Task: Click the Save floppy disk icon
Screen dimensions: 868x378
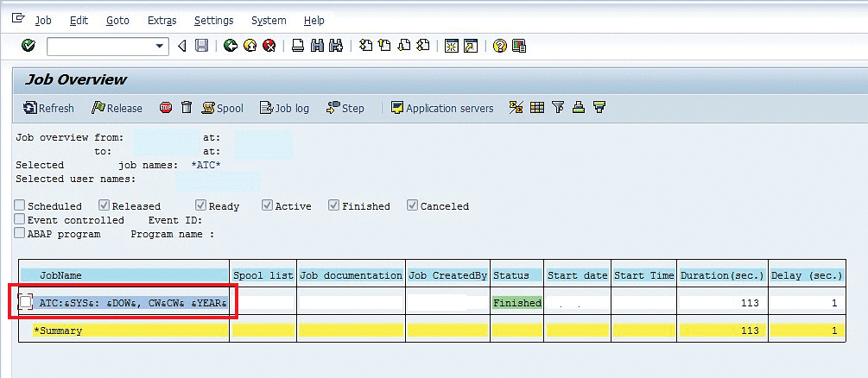Action: pyautogui.click(x=201, y=46)
